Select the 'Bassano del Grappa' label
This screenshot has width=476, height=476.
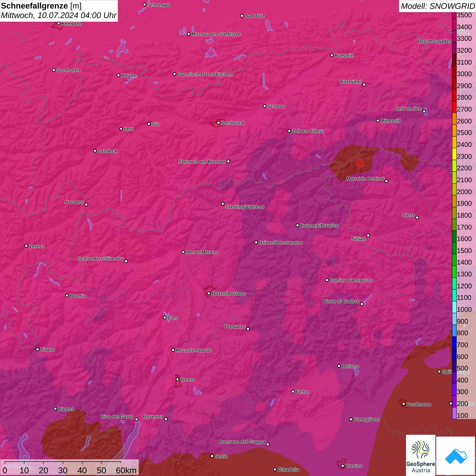coord(242,442)
